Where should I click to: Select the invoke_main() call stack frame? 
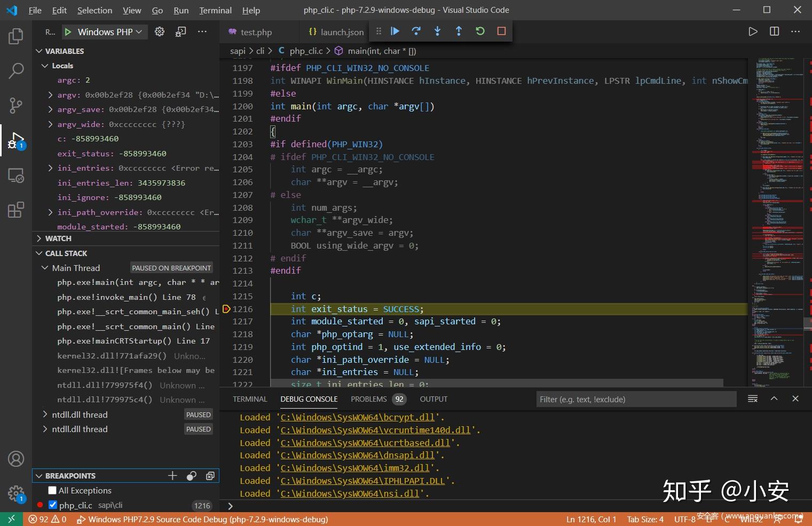pyautogui.click(x=126, y=297)
